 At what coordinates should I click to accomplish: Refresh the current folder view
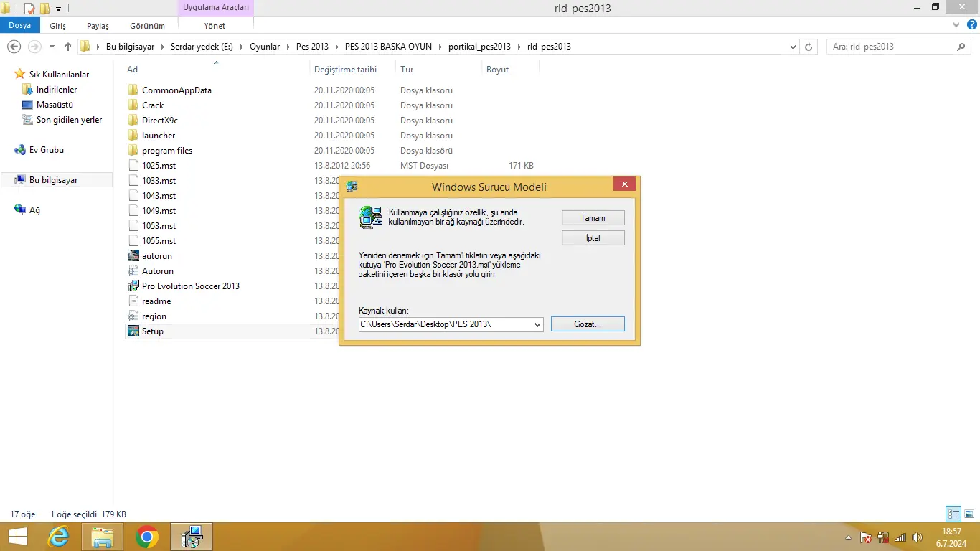click(x=809, y=47)
